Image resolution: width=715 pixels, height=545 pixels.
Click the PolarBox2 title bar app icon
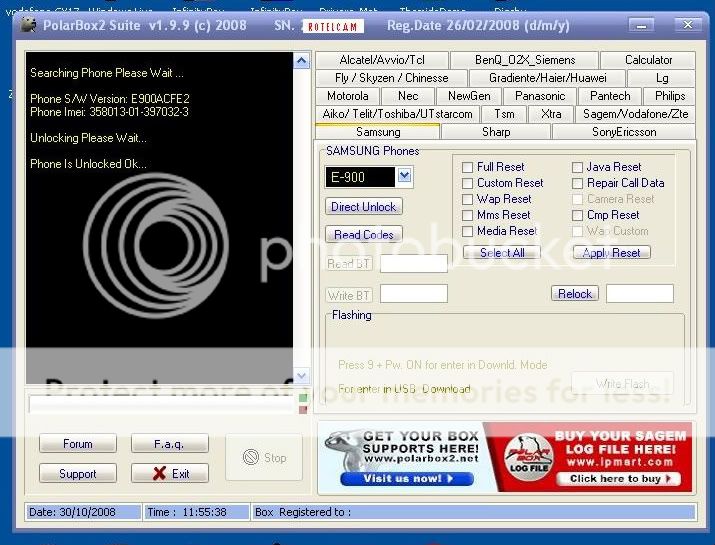28,25
